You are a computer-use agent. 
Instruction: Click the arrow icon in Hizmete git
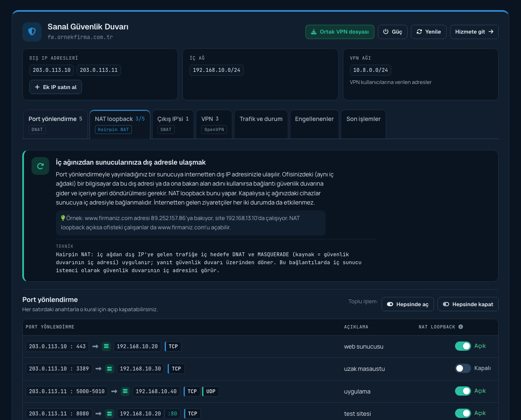[x=491, y=32]
